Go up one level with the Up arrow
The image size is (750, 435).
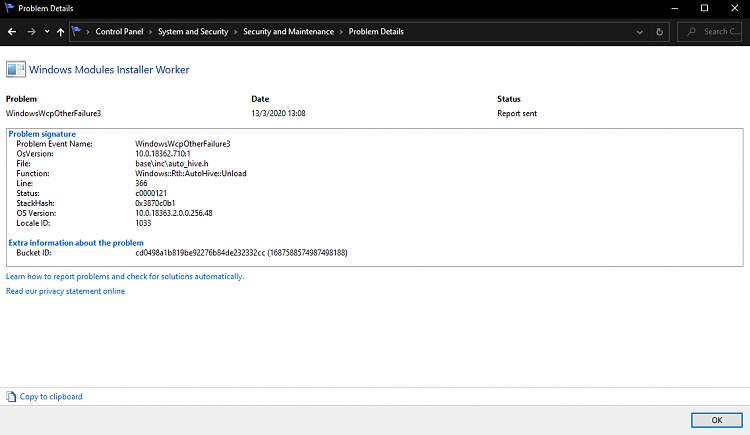click(x=61, y=31)
